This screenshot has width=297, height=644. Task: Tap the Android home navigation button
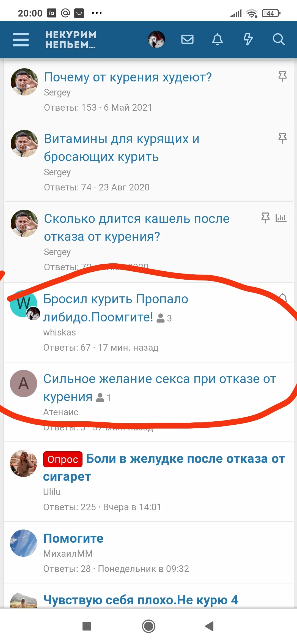point(148,626)
